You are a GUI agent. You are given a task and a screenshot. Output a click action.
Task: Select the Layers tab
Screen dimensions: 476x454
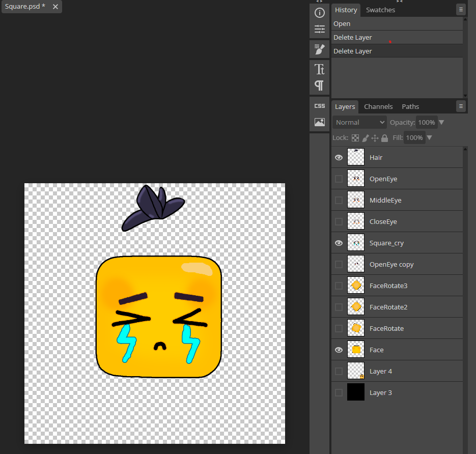coord(345,107)
